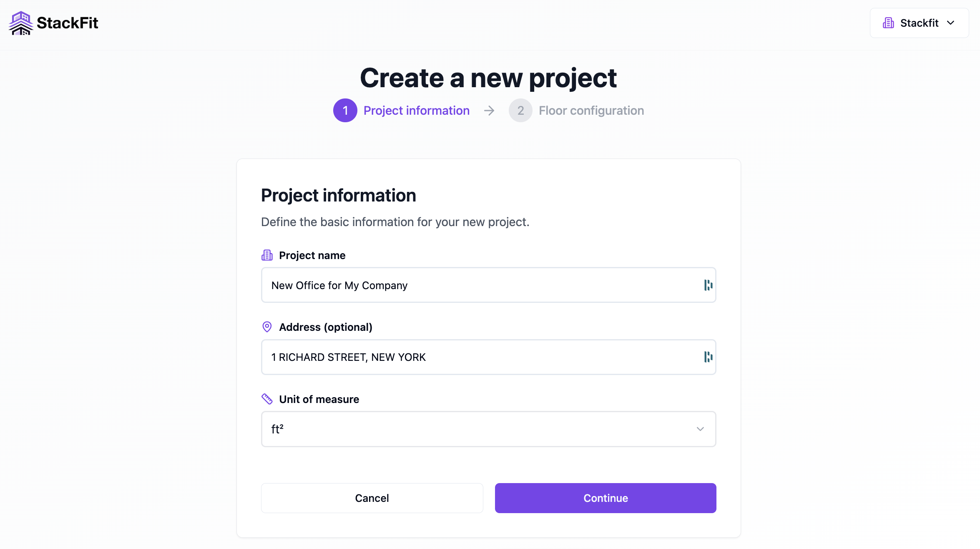Click the Create a new project heading

tap(488, 78)
